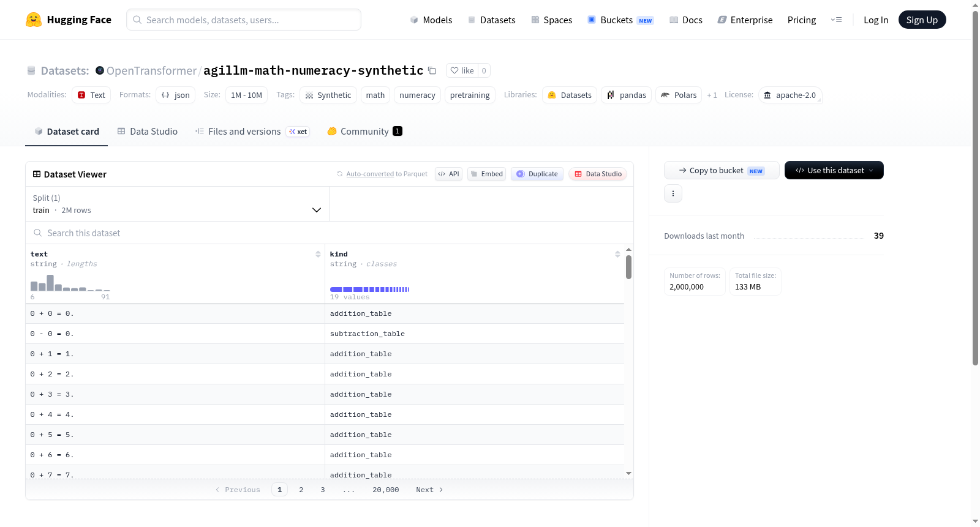Duplicate this dataset

(537, 174)
